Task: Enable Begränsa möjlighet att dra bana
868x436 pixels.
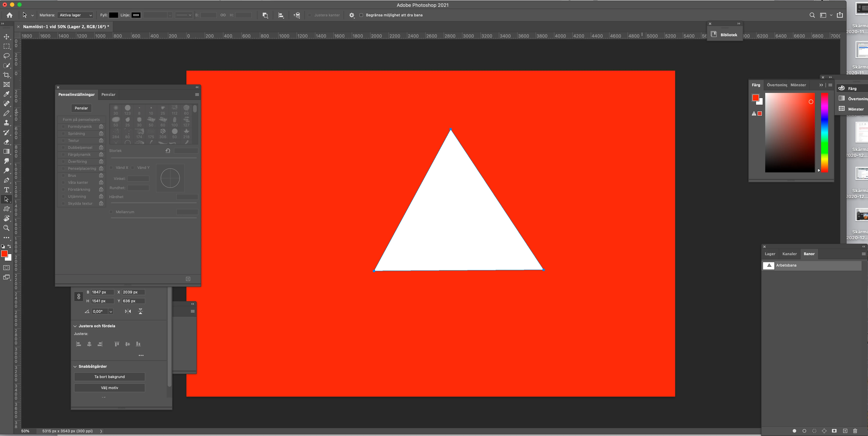Action: (361, 15)
